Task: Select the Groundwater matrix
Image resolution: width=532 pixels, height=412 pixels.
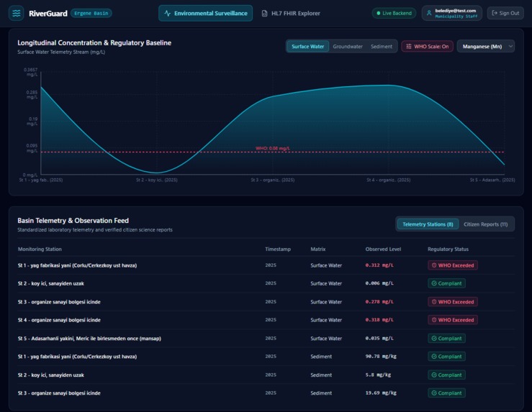Action: (348, 47)
